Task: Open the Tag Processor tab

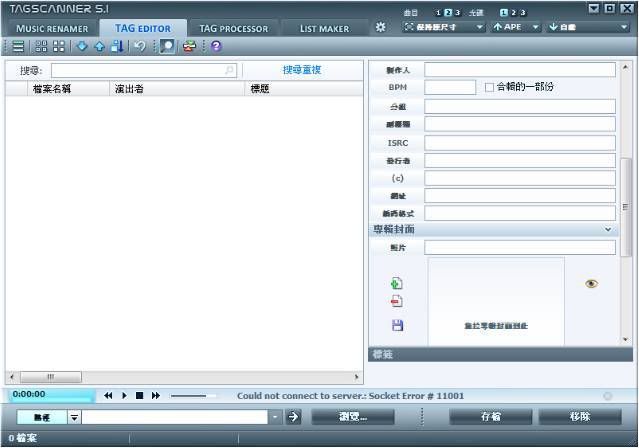Action: click(x=233, y=28)
